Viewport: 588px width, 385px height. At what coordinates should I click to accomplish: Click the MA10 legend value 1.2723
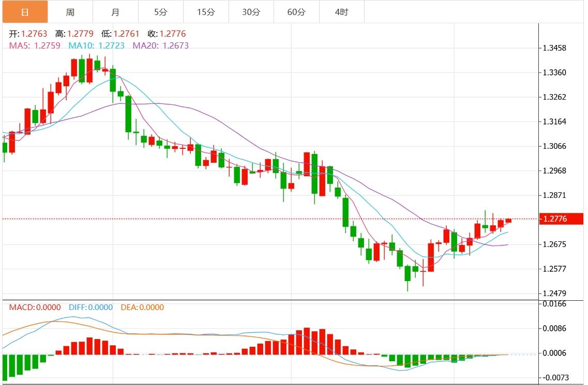click(111, 45)
